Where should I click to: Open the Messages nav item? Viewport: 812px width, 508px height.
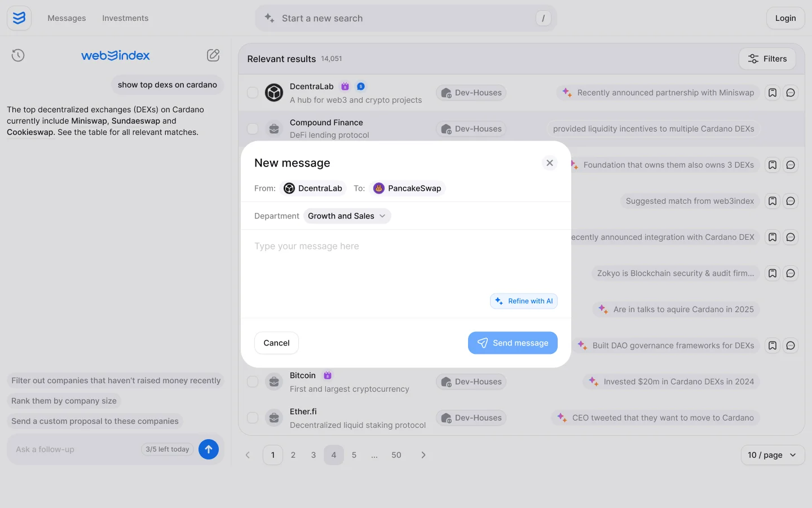click(x=67, y=18)
